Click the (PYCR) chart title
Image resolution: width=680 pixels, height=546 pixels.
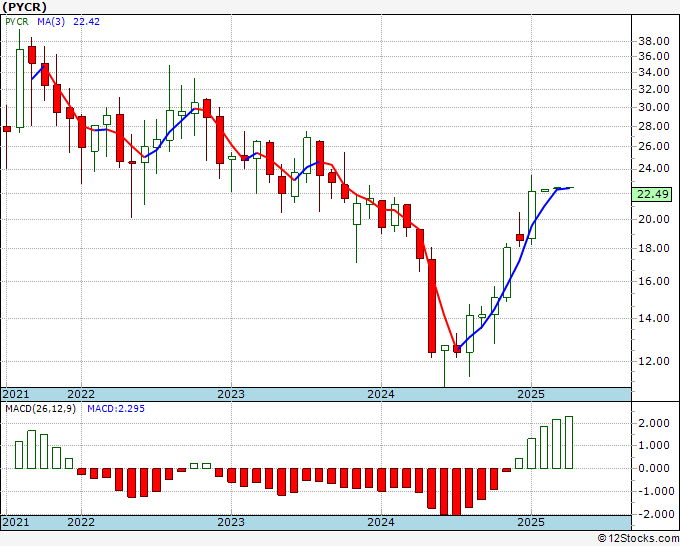point(24,7)
